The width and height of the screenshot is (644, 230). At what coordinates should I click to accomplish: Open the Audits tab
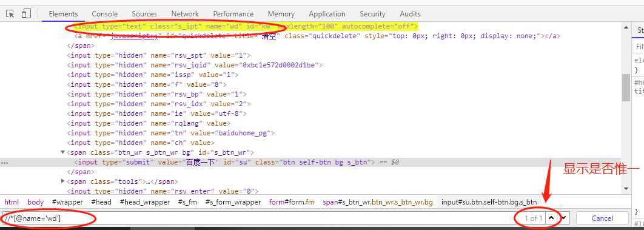[x=410, y=13]
